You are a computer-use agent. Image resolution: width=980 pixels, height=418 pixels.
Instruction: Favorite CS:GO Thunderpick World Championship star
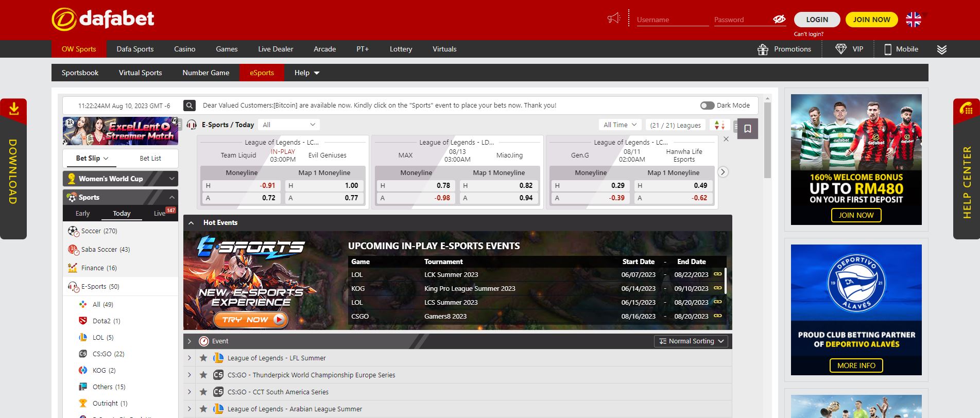(x=203, y=375)
